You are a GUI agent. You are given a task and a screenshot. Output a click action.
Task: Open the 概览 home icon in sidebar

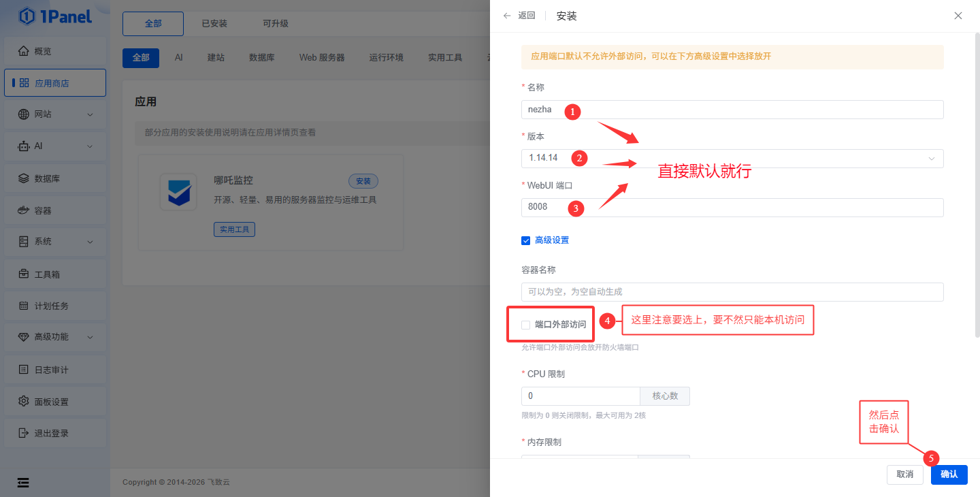click(24, 51)
